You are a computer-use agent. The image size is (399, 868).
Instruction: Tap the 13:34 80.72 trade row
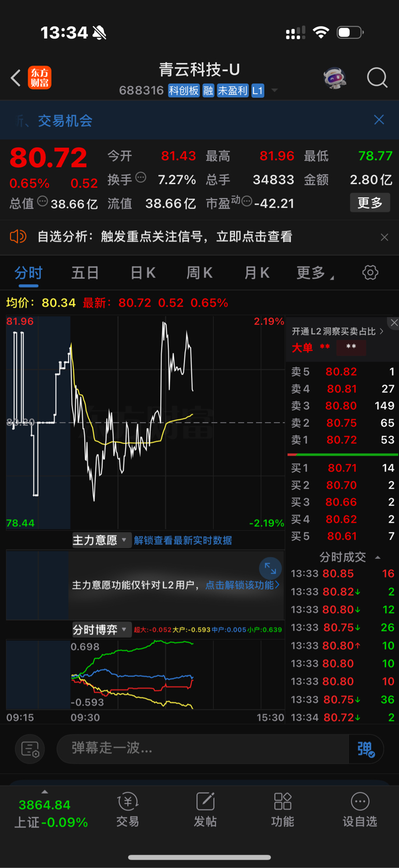(x=342, y=717)
